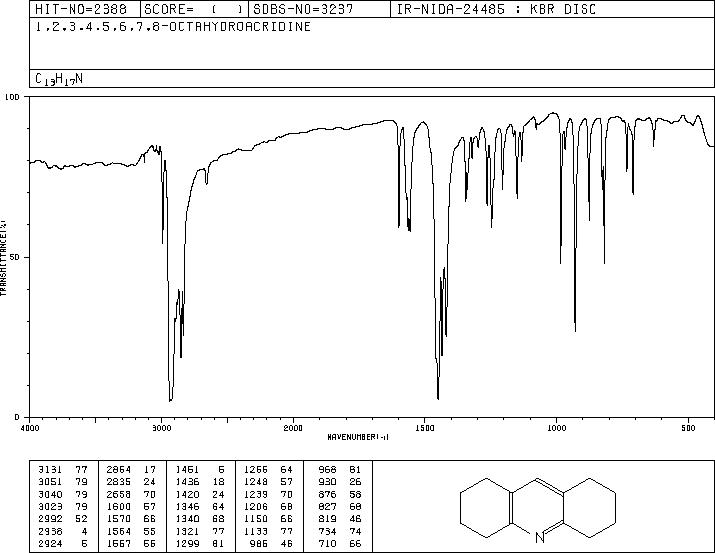715x553 pixels.
Task: Click the SCORE header field
Action: pyautogui.click(x=194, y=9)
